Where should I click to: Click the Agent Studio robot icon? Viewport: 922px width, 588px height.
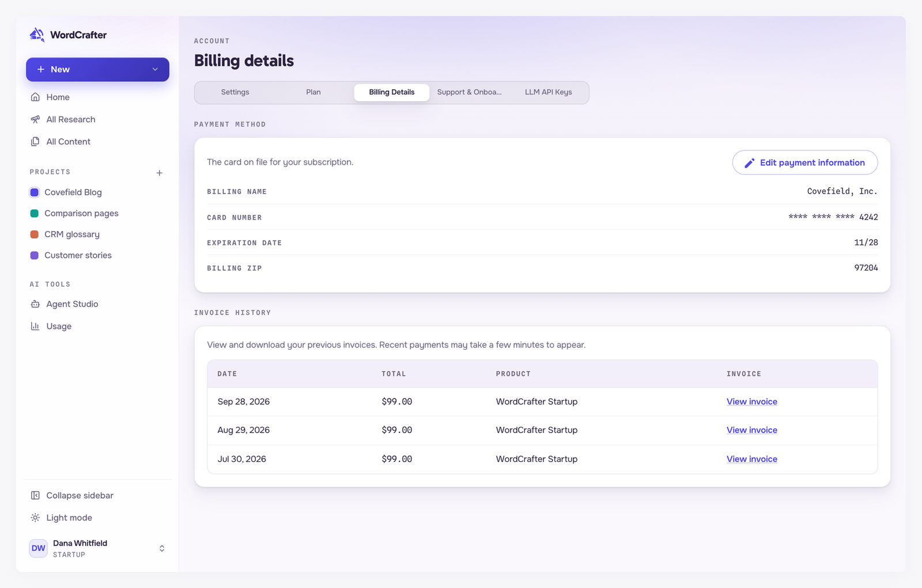[35, 304]
